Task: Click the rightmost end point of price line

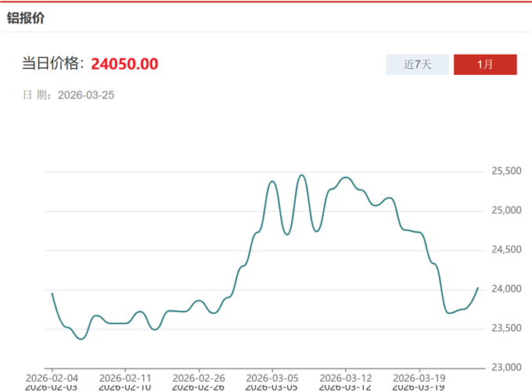Action: click(x=477, y=288)
